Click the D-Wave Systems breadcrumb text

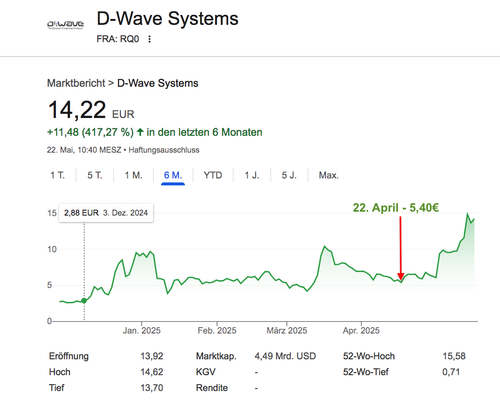pos(158,83)
